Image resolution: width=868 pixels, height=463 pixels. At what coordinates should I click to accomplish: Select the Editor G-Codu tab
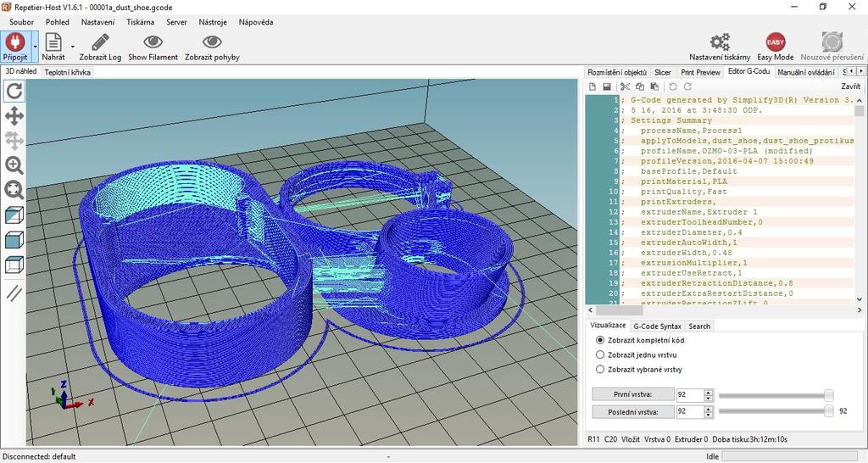click(x=749, y=71)
